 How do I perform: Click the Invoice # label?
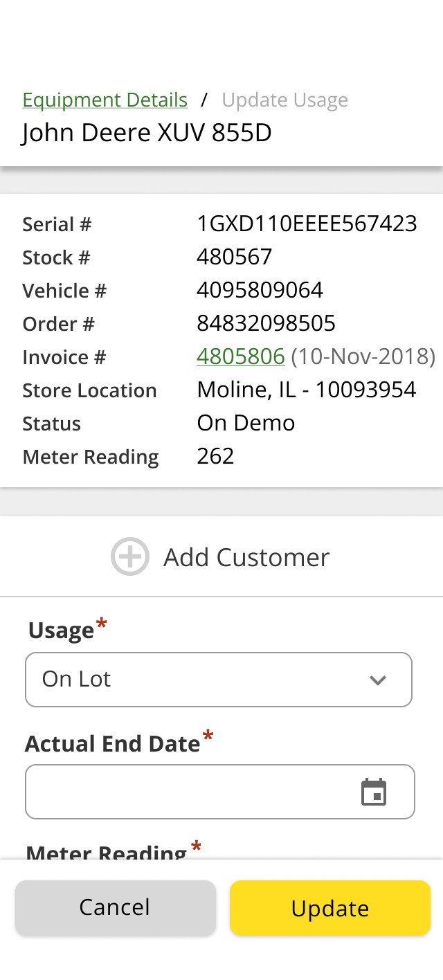(x=64, y=357)
